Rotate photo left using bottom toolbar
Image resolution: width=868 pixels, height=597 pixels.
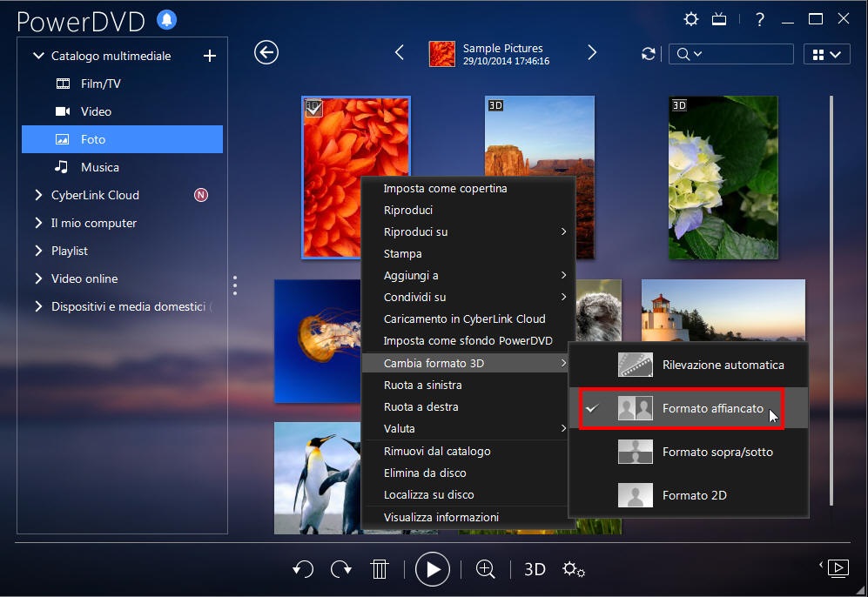click(303, 569)
